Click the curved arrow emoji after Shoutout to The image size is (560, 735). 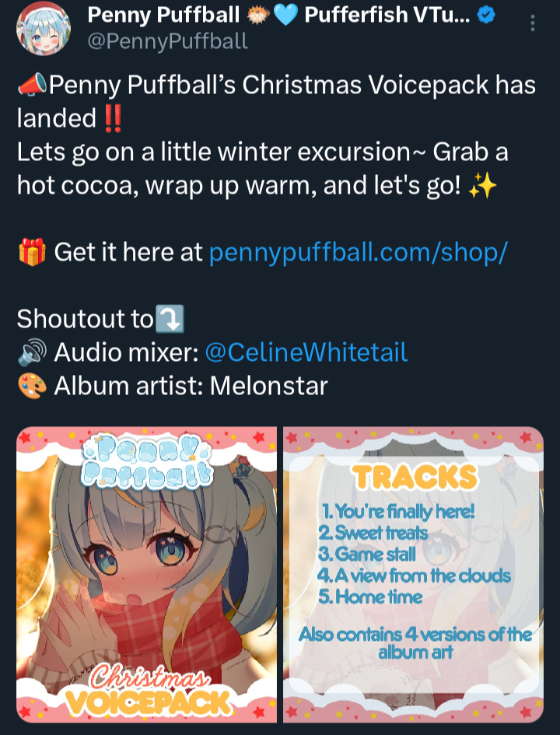click(x=170, y=319)
